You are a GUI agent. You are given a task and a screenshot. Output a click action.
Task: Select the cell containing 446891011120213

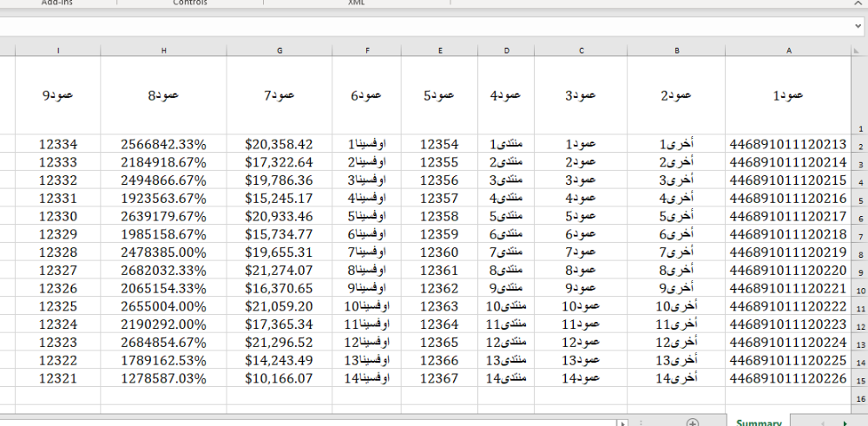[788, 144]
